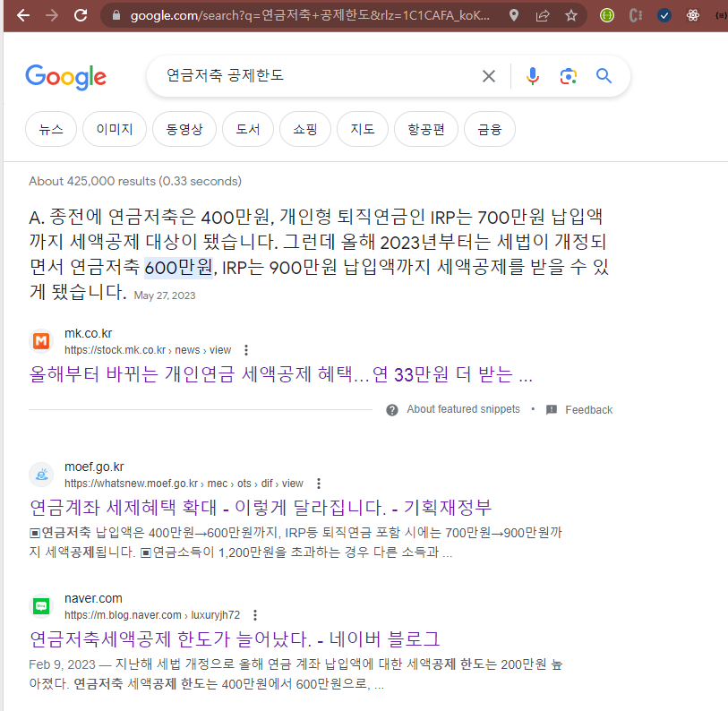The height and width of the screenshot is (711, 728).
Task: Click the moef.go.kr site name
Action: coord(94,467)
